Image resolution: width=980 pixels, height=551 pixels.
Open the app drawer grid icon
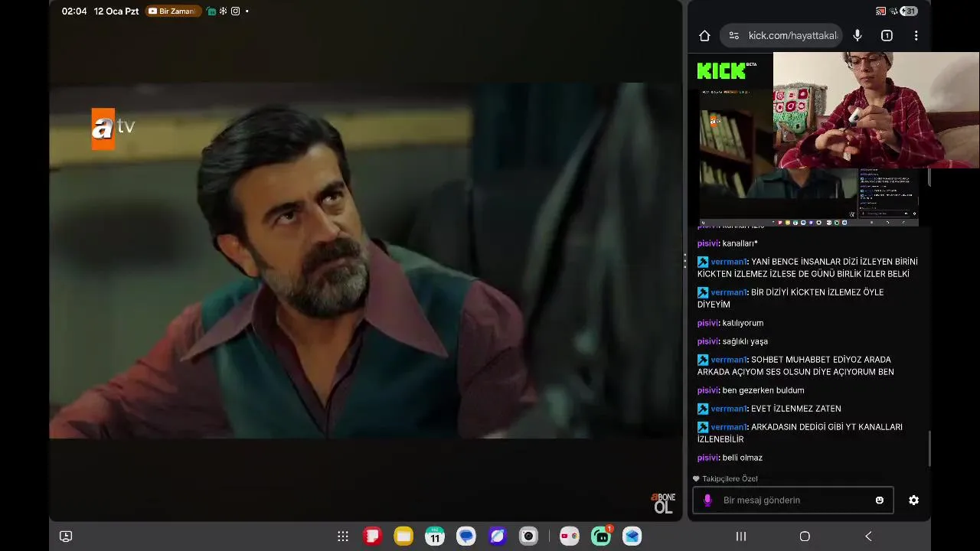tap(343, 536)
